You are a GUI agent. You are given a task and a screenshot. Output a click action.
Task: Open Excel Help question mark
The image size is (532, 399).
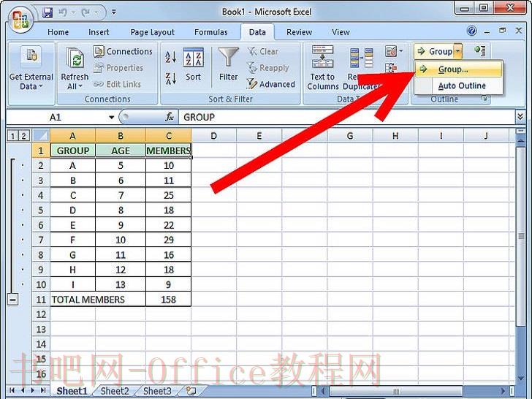pyautogui.click(x=471, y=31)
